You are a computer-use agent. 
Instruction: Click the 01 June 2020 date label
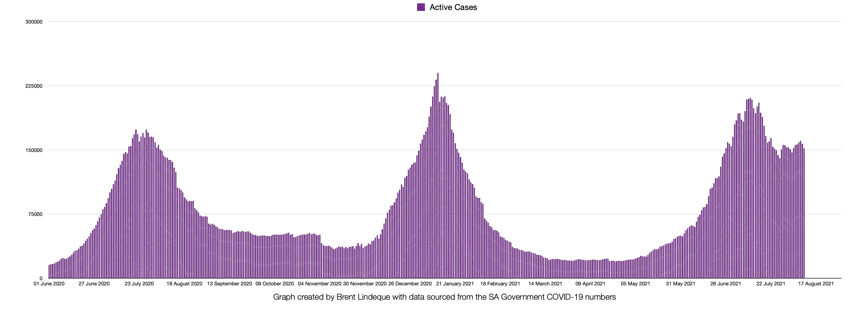click(x=49, y=284)
